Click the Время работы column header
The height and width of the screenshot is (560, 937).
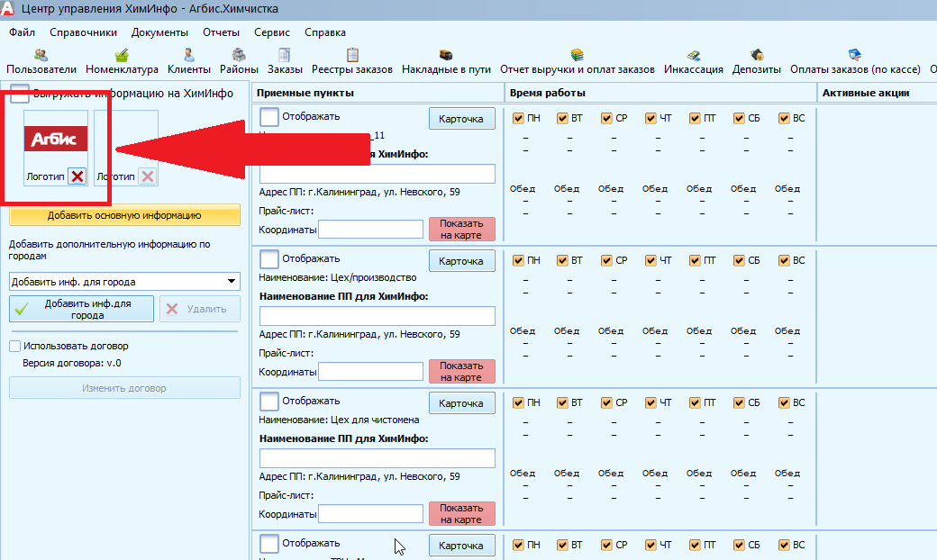[x=661, y=93]
